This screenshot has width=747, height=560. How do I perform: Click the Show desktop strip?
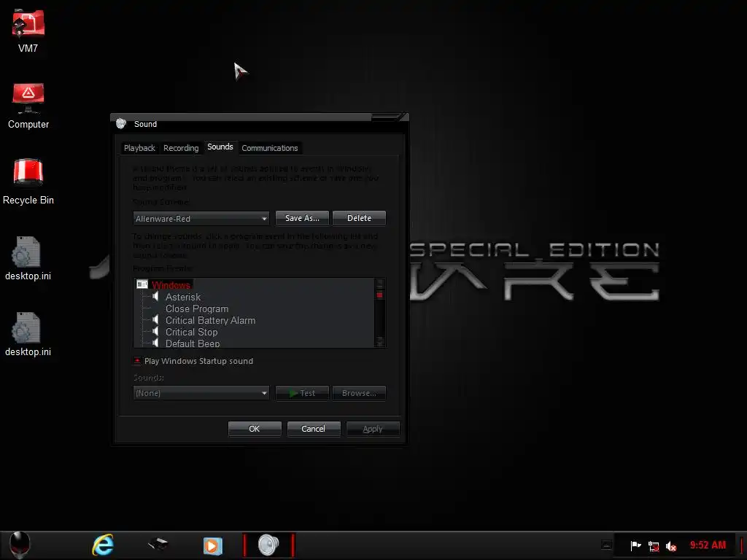tap(742, 545)
